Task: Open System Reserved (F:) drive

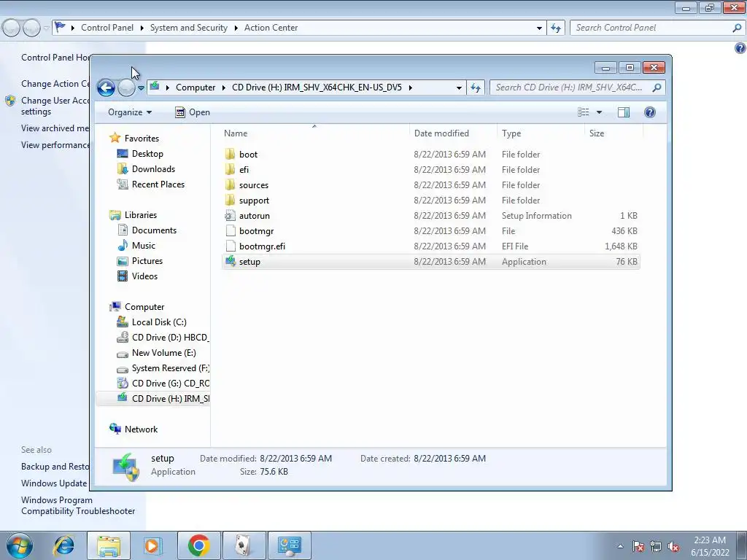Action: click(171, 368)
